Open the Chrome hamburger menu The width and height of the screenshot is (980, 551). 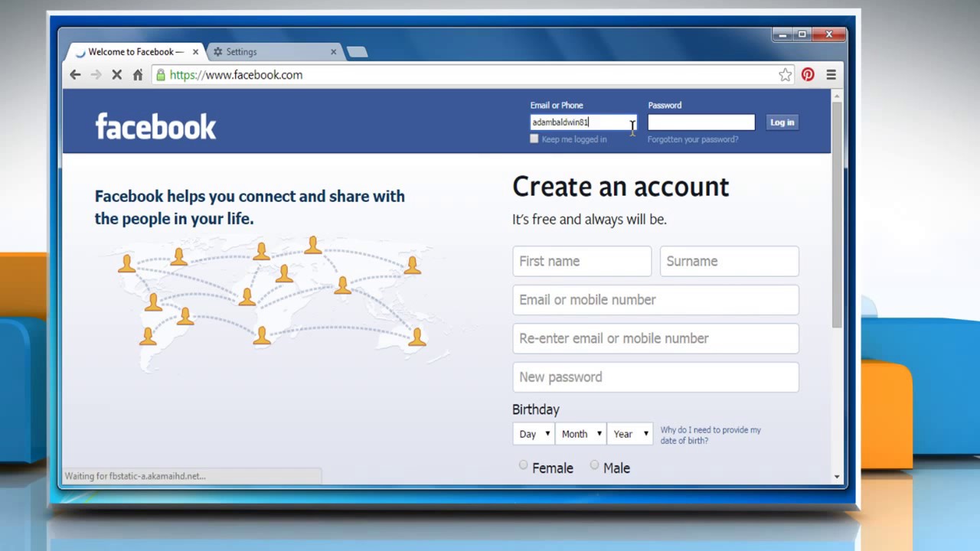click(831, 75)
